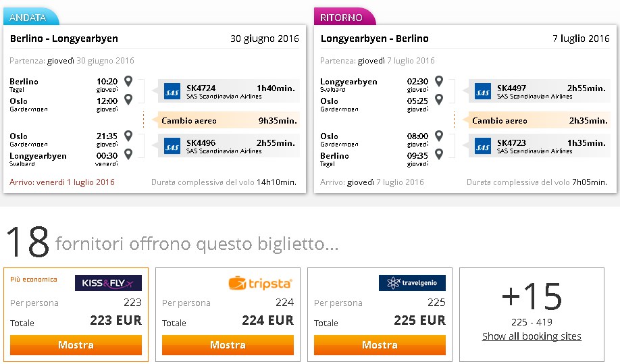The image size is (620, 364).
Task: Select the ANDATA tab
Action: 30,17
